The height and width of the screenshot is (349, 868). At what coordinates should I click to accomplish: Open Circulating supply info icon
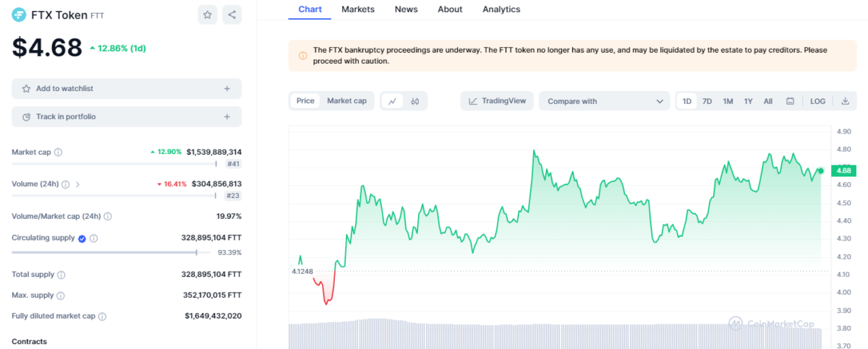click(x=93, y=238)
